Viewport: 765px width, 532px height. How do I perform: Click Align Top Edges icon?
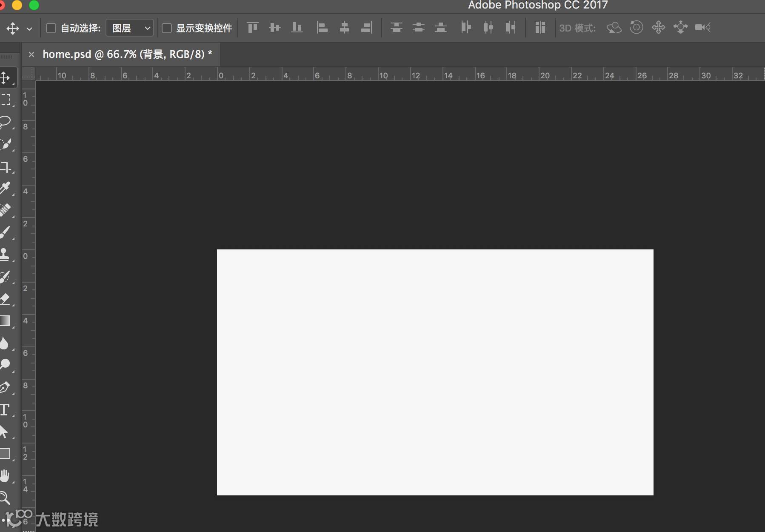[253, 28]
